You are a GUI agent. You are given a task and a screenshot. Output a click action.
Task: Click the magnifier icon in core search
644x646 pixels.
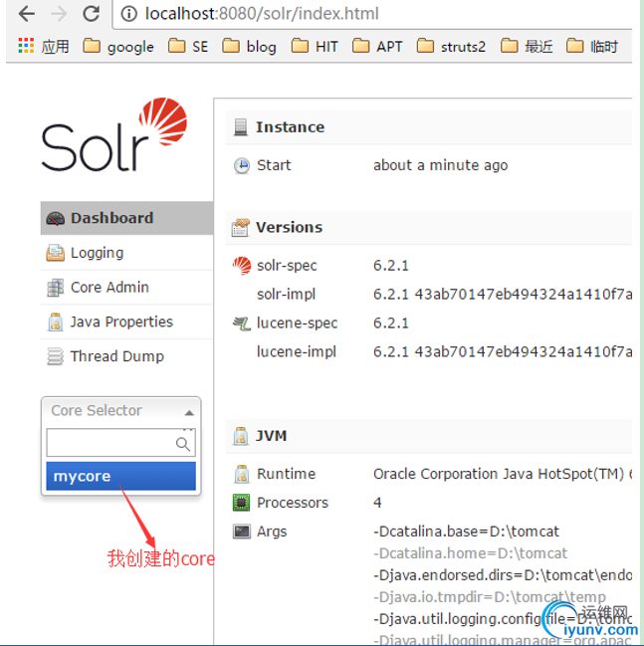[183, 444]
